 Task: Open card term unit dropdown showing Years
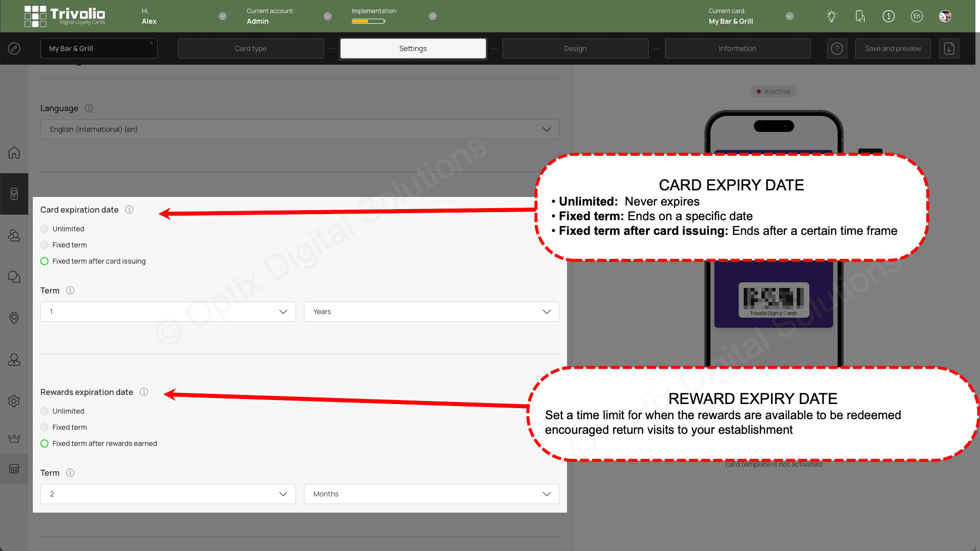click(x=431, y=312)
